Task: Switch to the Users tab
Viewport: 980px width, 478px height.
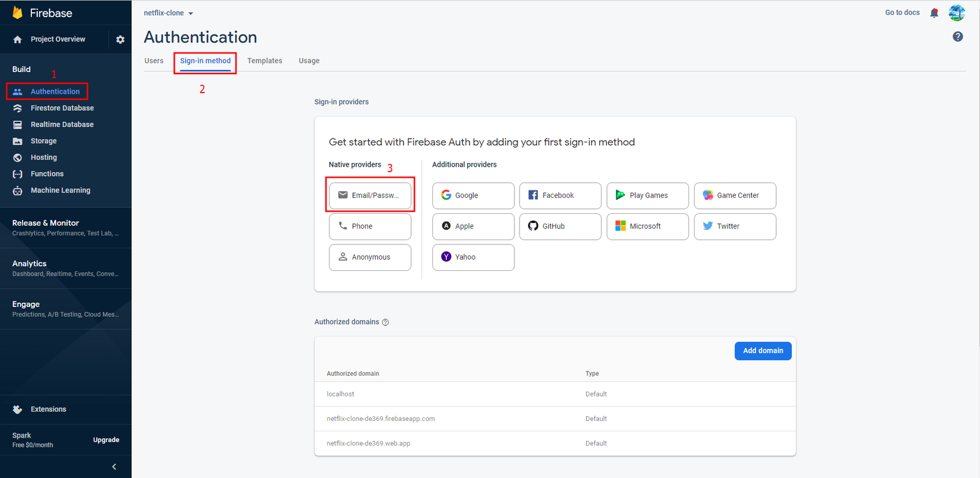Action: [154, 61]
